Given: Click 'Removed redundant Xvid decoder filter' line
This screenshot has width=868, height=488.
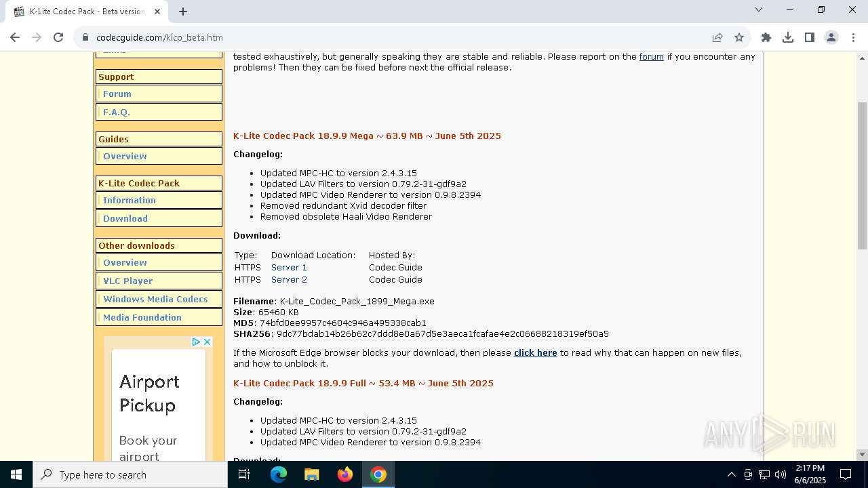Looking at the screenshot, I should tap(343, 205).
